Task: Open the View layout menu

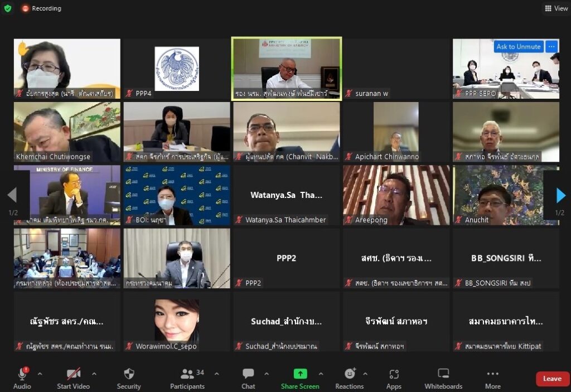Action: (x=556, y=8)
